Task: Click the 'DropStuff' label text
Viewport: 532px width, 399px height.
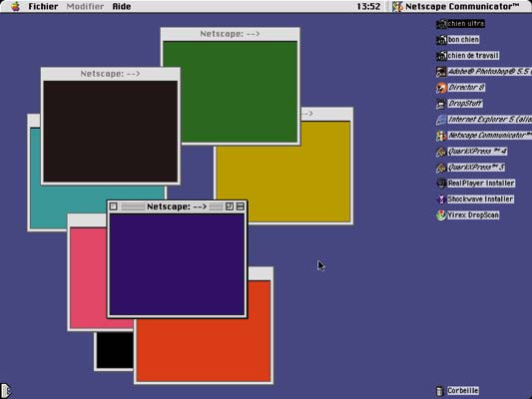Action: coord(465,104)
